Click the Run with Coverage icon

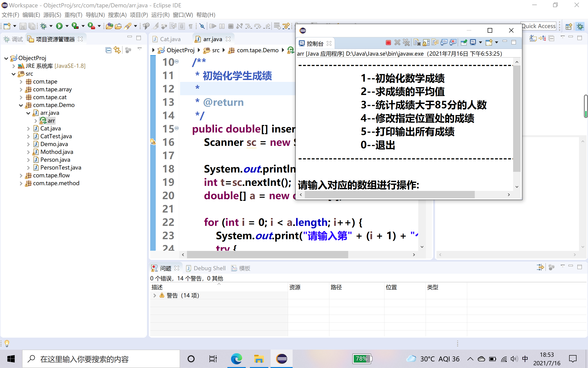(x=75, y=26)
